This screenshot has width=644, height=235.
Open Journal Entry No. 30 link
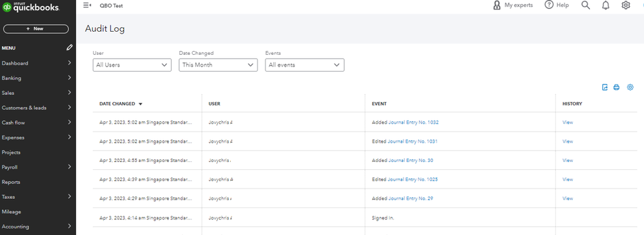[411, 160]
